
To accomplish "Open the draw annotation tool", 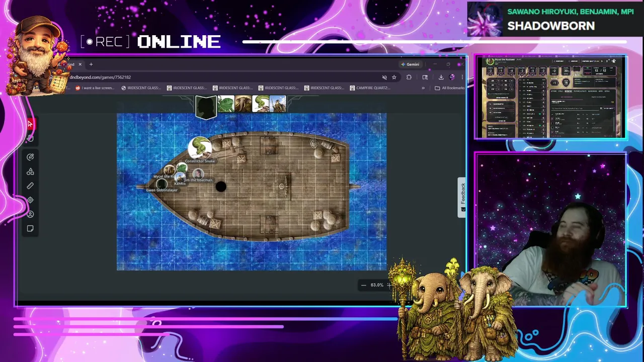I will (30, 157).
